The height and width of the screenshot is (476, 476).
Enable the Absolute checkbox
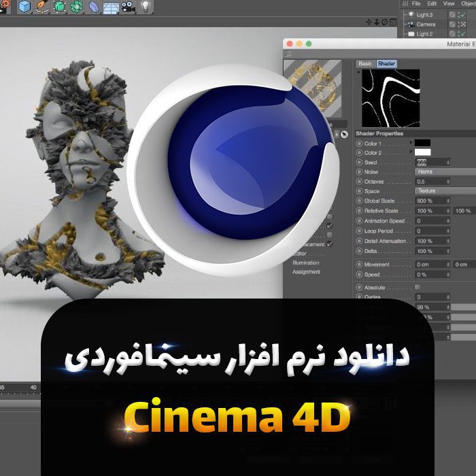(418, 287)
